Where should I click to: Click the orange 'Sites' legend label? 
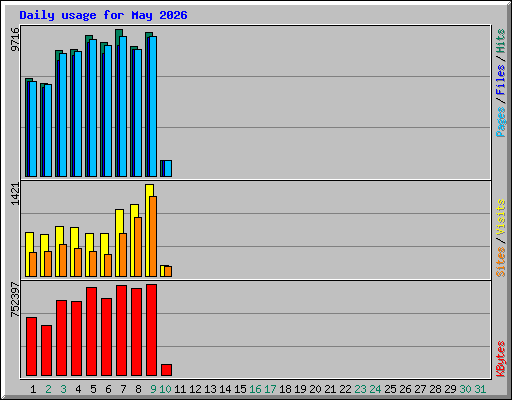(501, 262)
